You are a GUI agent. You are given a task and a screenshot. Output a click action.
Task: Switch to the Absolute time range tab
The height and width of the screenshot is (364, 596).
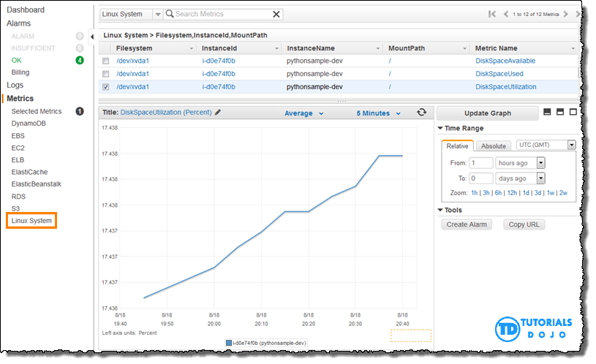point(494,146)
